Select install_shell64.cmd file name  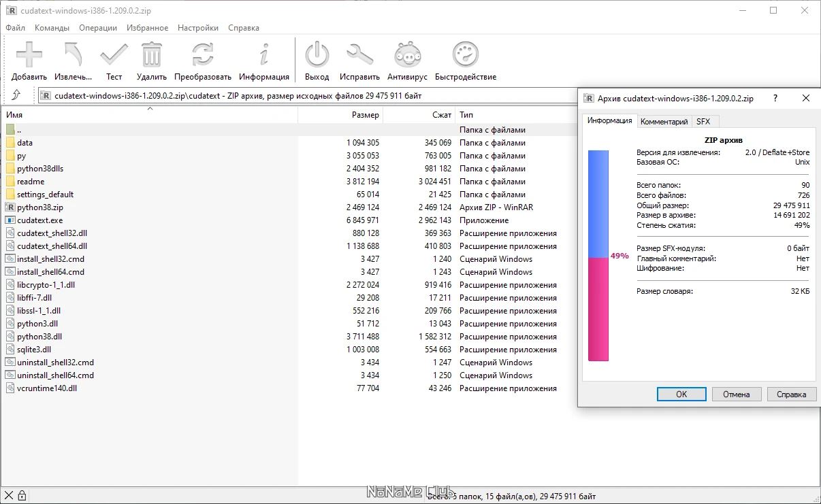[x=51, y=272]
